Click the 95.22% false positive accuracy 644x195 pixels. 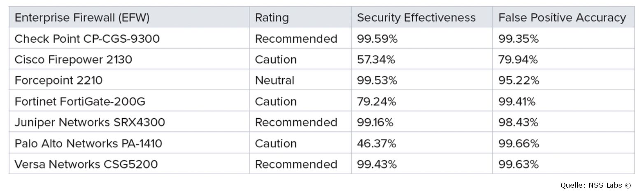tap(518, 80)
